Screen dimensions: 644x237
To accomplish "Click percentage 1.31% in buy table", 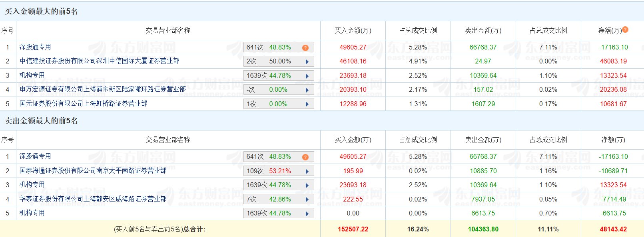I will coord(418,104).
